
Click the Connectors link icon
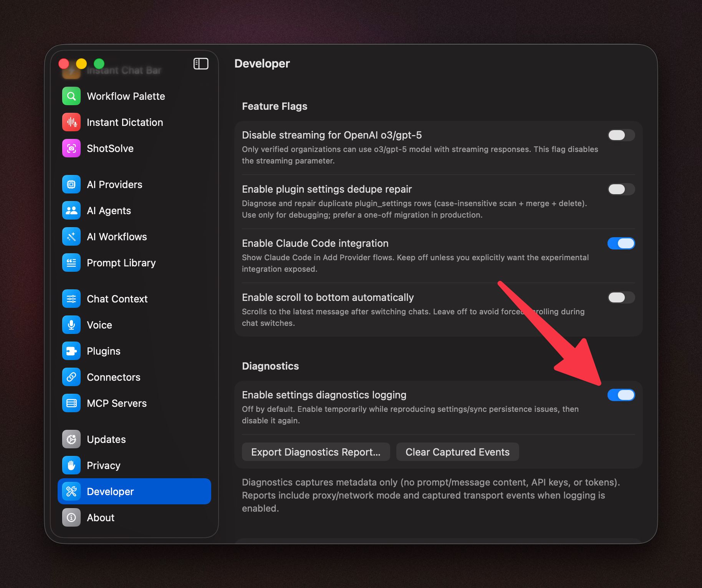click(x=71, y=377)
